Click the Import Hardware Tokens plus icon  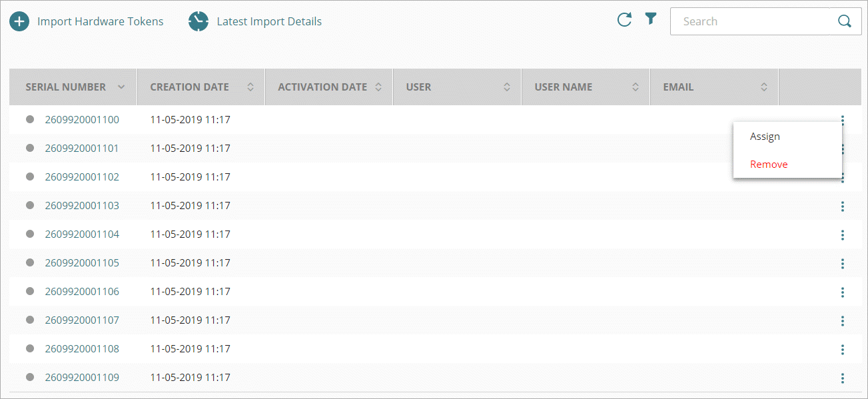(x=19, y=21)
